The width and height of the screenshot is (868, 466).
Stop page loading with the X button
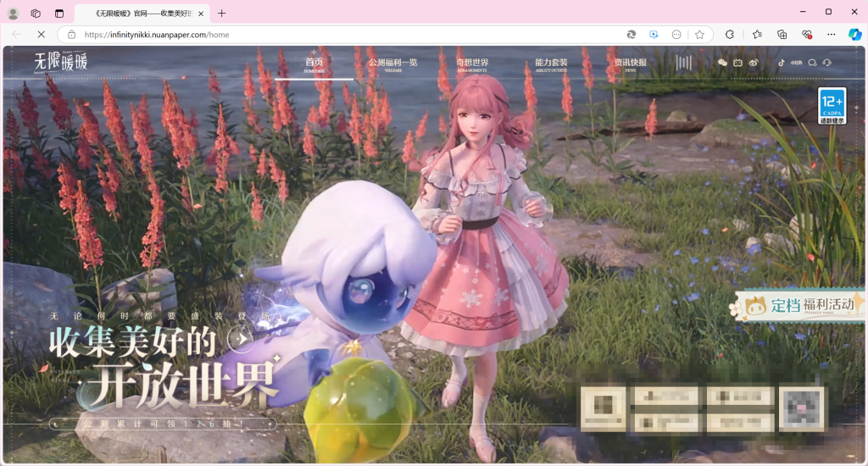[x=41, y=34]
